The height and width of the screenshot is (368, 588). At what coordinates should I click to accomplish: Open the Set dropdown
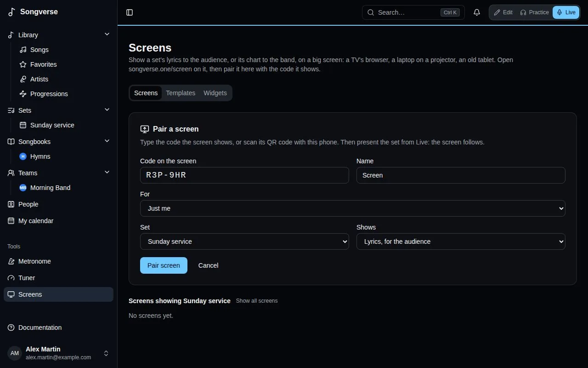pos(244,241)
